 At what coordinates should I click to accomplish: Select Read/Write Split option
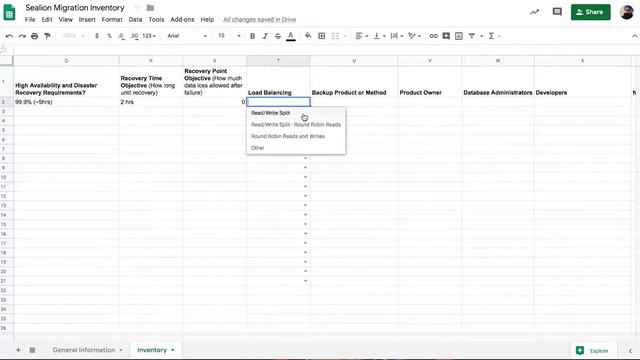(x=296, y=113)
